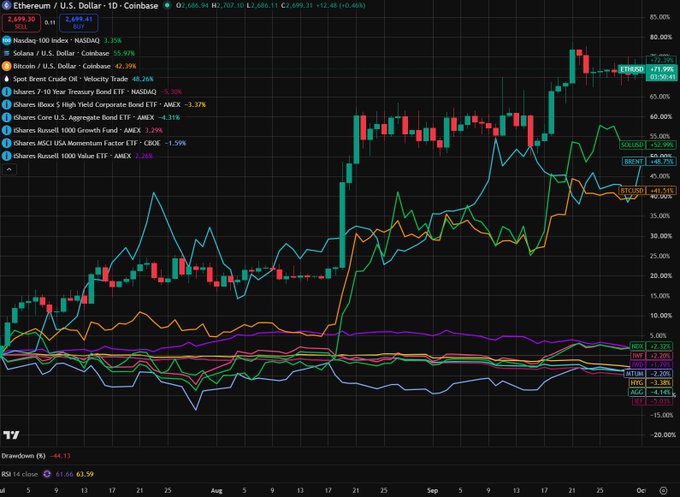Select iShares iBoxx High Yield Corporate row

pyautogui.click(x=104, y=105)
